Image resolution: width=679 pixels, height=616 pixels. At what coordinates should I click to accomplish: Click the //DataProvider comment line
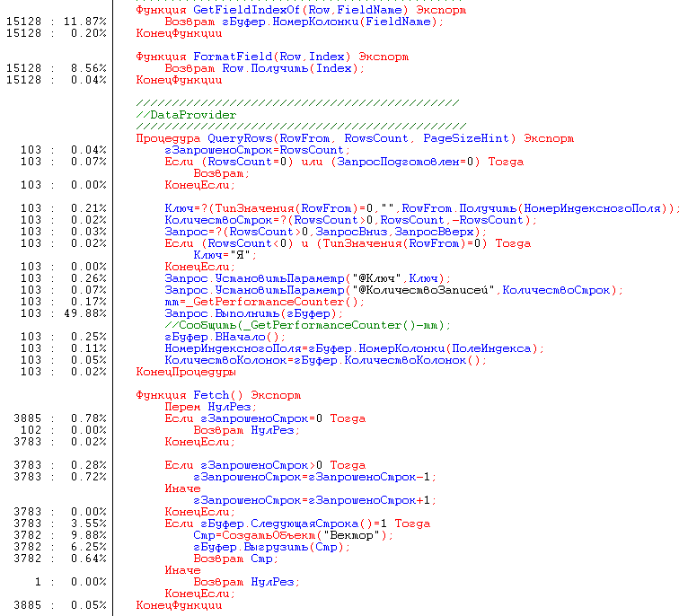coord(186,115)
